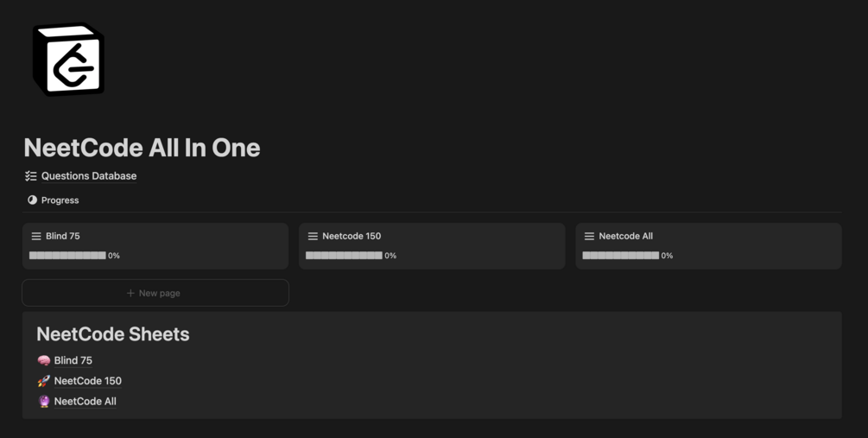The width and height of the screenshot is (868, 438).
Task: Open the NeetCode All sheet link
Action: pyautogui.click(x=85, y=401)
